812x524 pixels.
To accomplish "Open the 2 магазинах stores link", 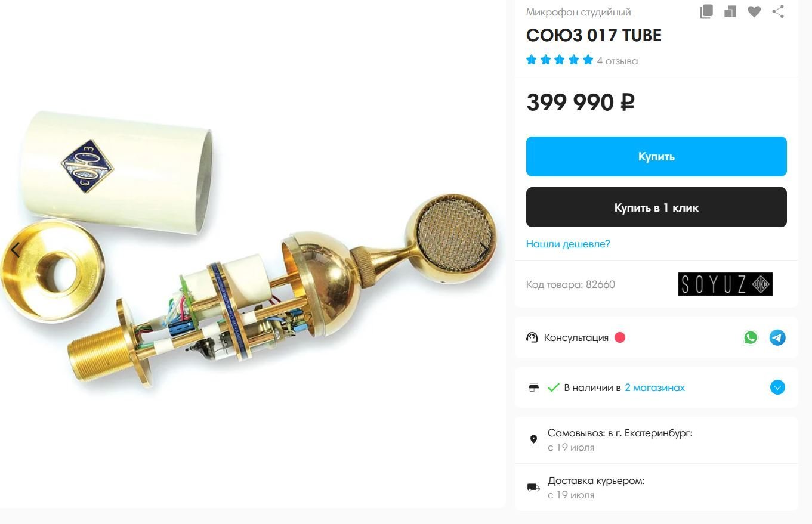I will [x=654, y=387].
